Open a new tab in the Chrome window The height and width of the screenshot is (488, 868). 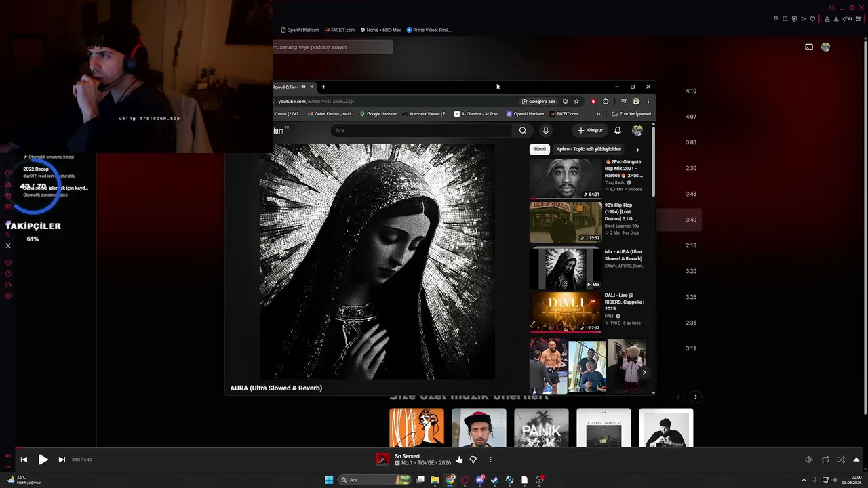point(323,87)
